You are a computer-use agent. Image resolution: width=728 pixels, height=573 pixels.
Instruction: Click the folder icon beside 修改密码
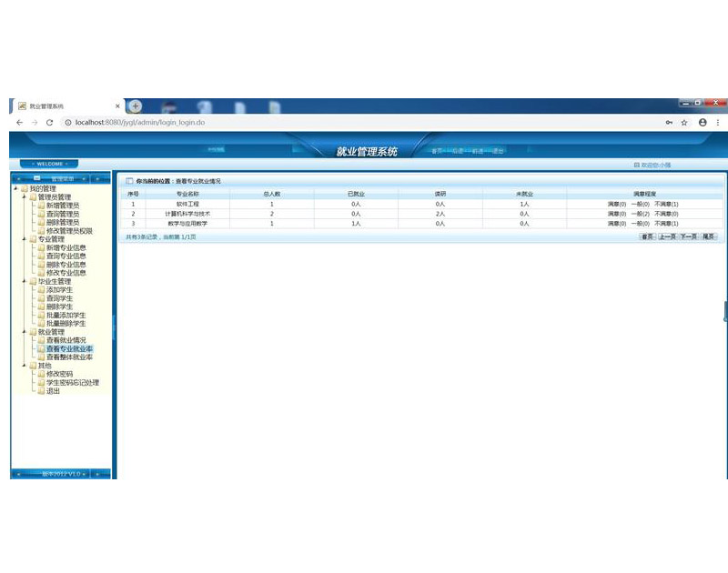[41, 374]
